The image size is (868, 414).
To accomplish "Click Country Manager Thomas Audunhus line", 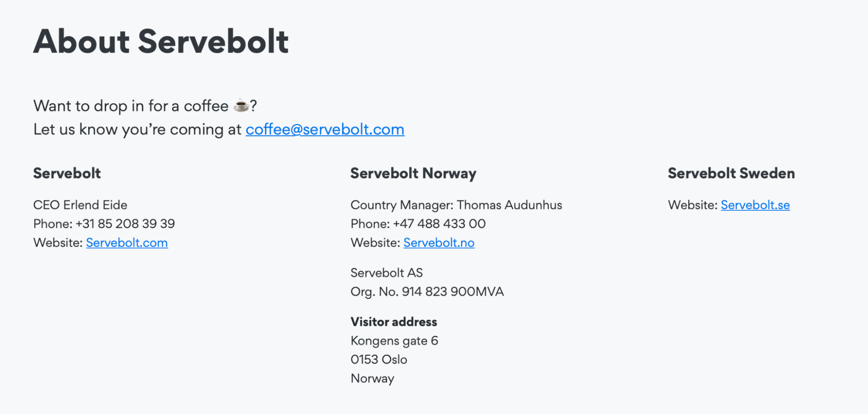I will tap(456, 205).
